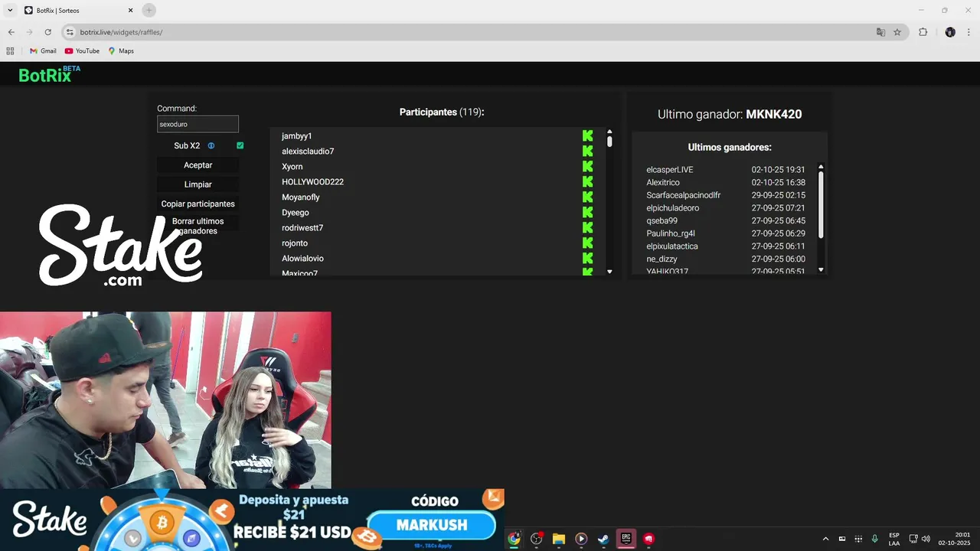
Task: Click Copiar participantes button
Action: coord(198,204)
